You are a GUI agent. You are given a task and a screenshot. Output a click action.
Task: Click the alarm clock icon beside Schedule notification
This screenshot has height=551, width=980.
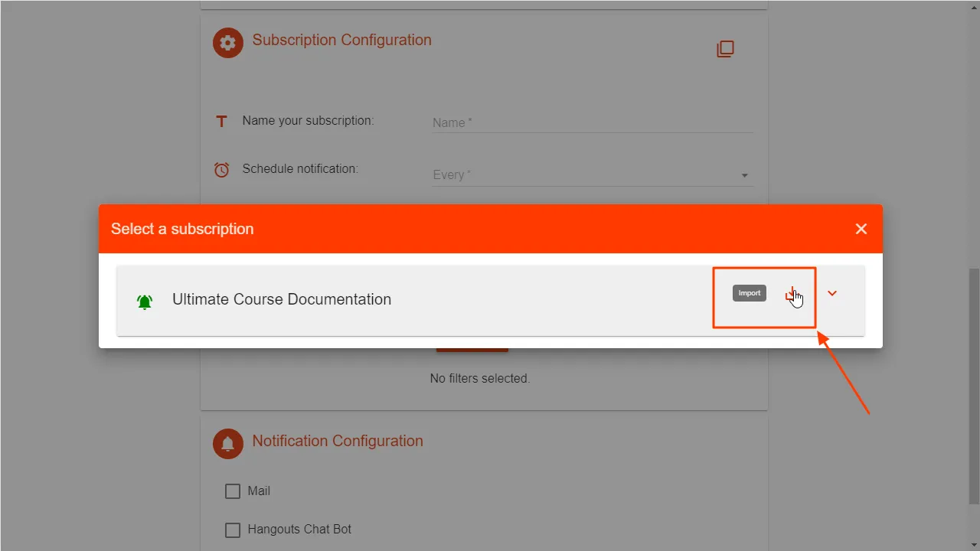221,170
